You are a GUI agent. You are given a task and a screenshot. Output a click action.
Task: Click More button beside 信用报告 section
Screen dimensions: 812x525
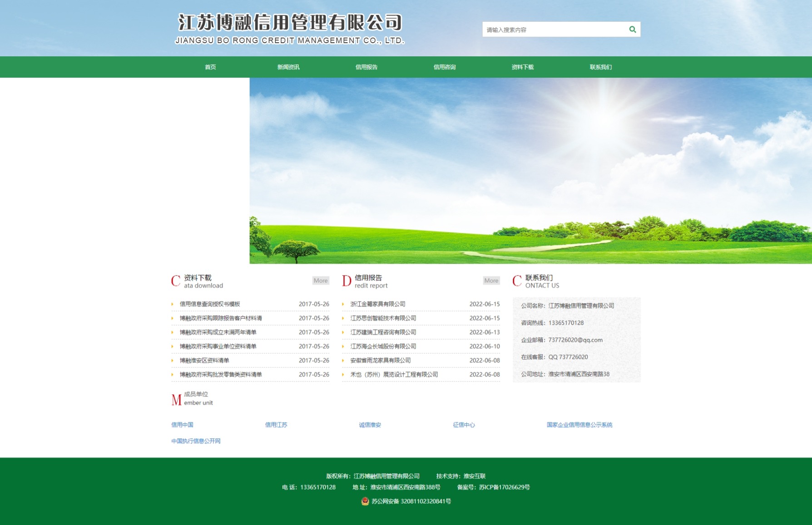491,281
